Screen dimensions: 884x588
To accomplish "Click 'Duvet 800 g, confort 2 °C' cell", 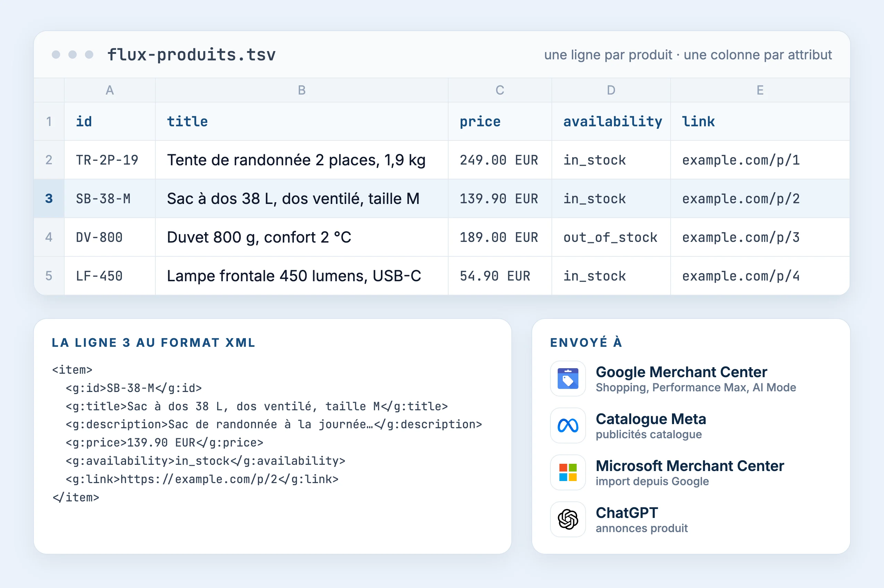I will coord(302,237).
